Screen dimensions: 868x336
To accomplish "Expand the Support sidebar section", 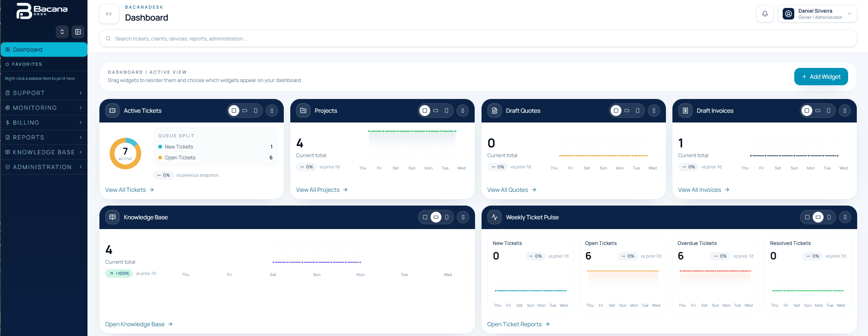I will [x=44, y=93].
